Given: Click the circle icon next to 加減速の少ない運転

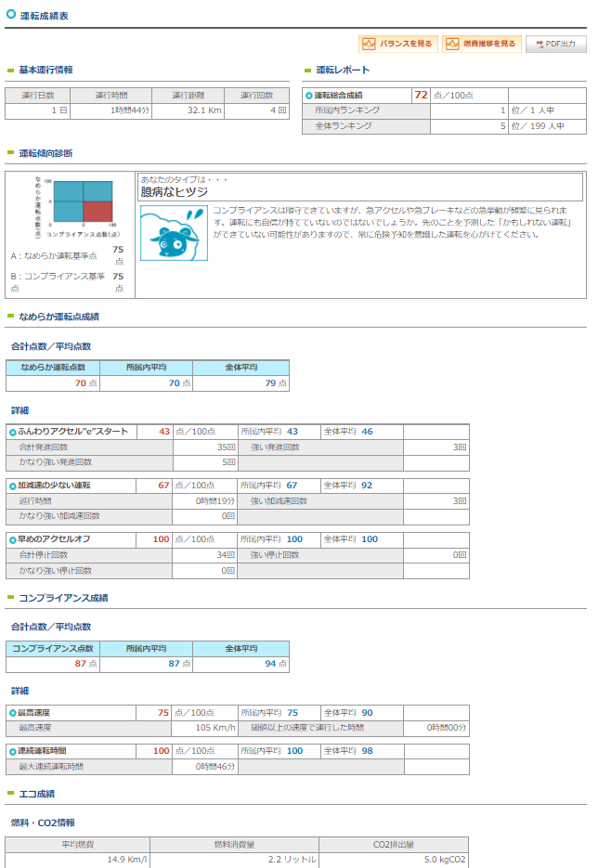Looking at the screenshot, I should point(13,486).
